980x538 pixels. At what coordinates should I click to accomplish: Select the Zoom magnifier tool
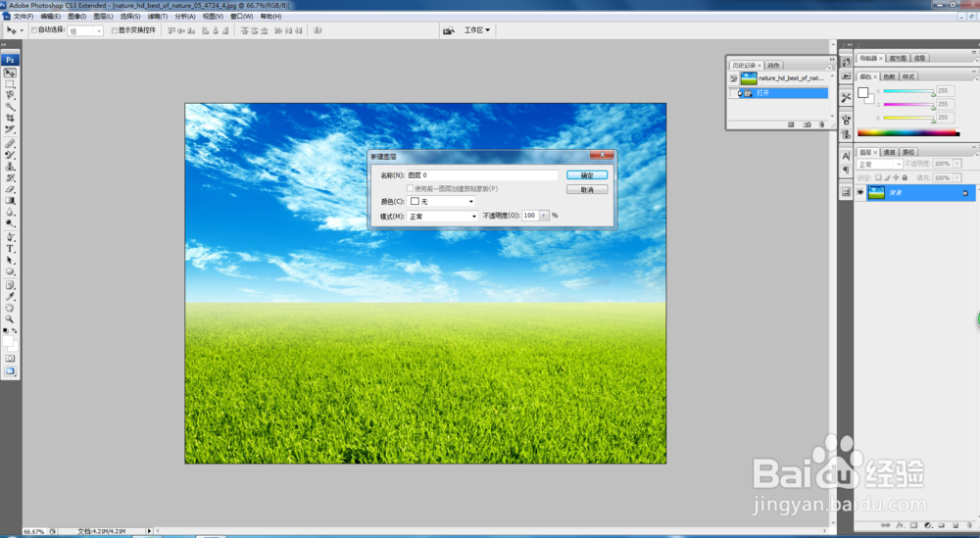[10, 318]
